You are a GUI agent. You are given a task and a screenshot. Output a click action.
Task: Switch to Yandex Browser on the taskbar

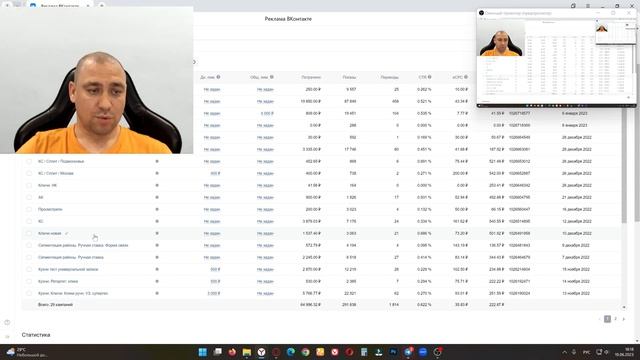(261, 352)
